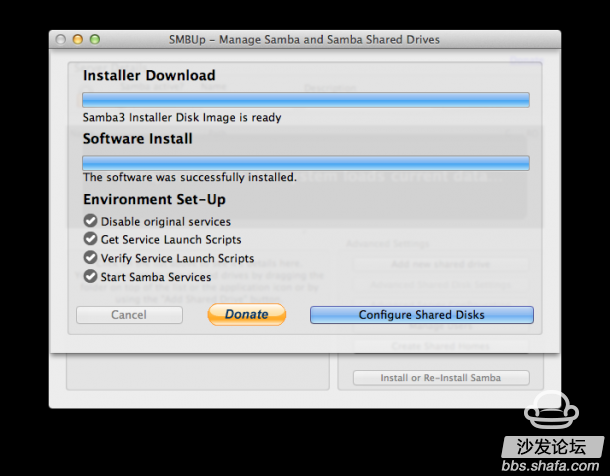This screenshot has width=610, height=476.
Task: Click the 'Get Service Launch Scripts' label
Action: point(171,240)
